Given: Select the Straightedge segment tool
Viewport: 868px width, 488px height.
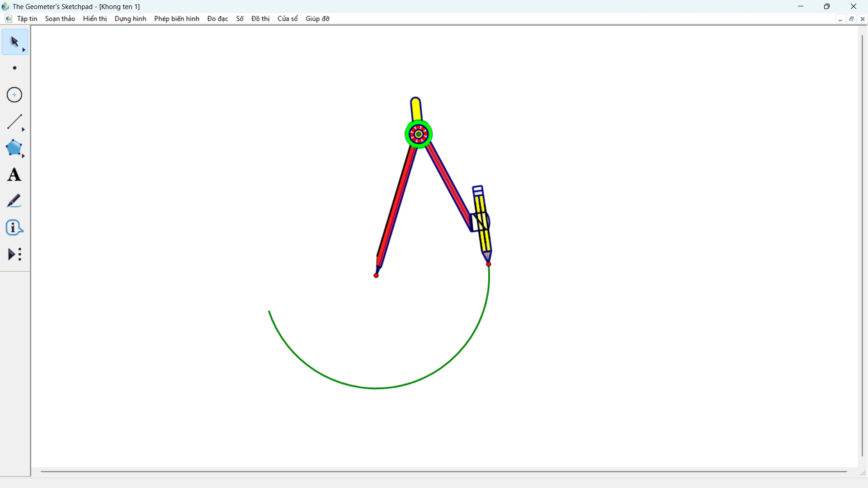Looking at the screenshot, I should pyautogui.click(x=14, y=122).
